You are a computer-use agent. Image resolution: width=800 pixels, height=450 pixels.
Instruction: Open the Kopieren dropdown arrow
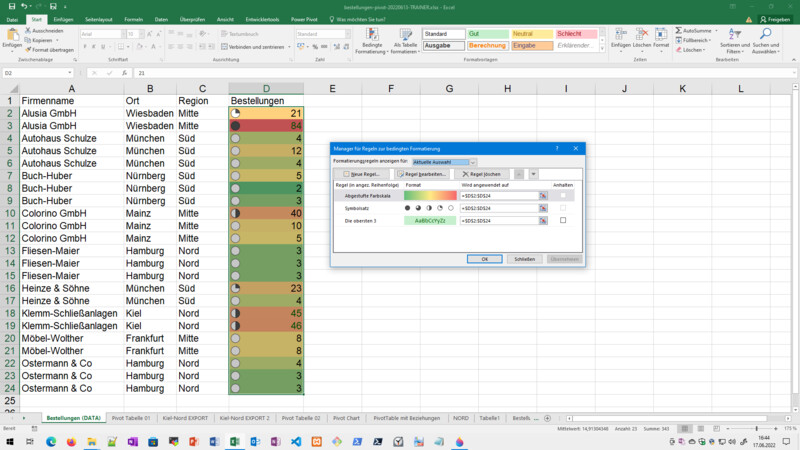coord(57,40)
